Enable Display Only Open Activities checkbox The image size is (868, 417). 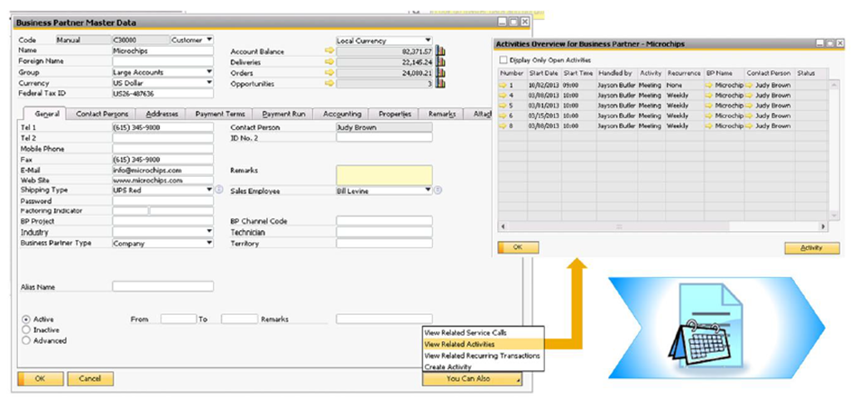click(x=503, y=60)
